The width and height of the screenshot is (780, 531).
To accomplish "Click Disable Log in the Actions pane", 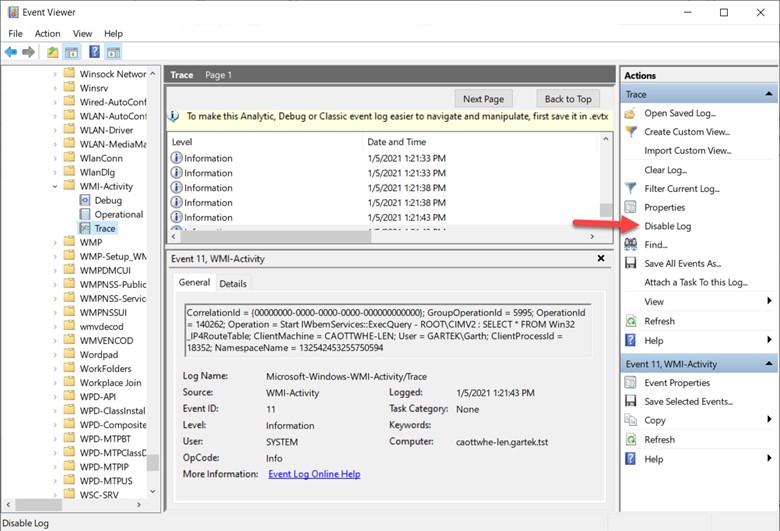I will pyautogui.click(x=667, y=226).
